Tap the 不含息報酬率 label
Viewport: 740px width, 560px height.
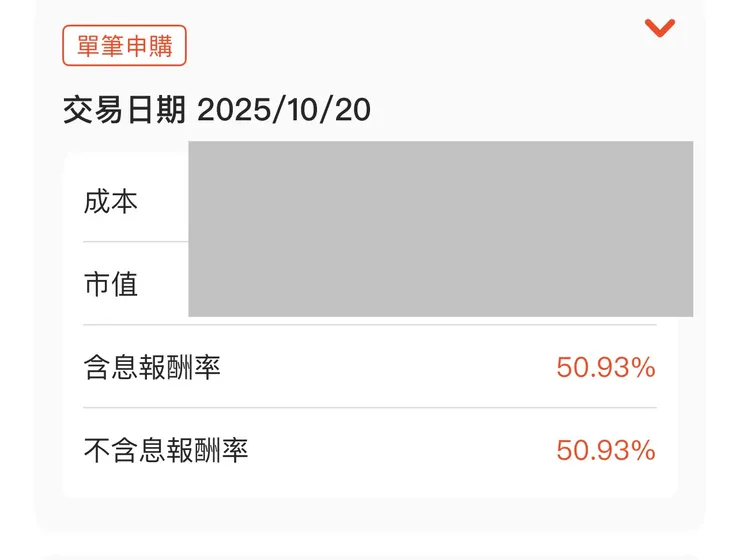(166, 450)
